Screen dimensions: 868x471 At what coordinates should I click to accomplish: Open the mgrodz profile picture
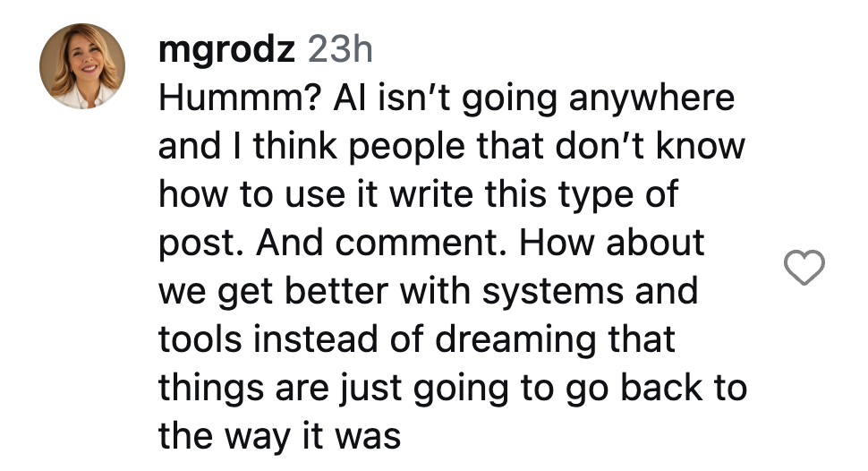[82, 66]
